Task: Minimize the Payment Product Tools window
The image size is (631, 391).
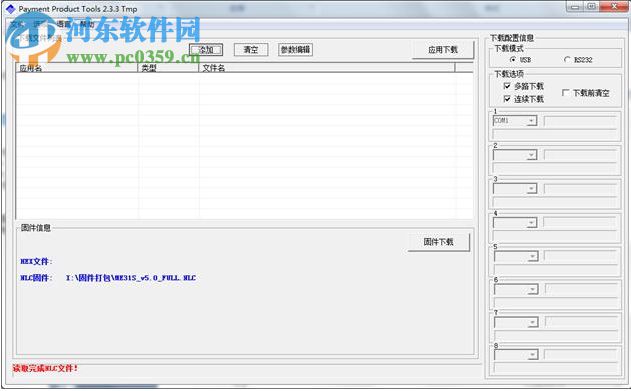Action: pos(575,6)
